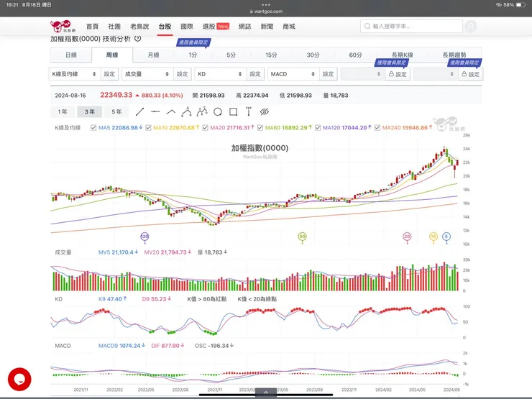The height and width of the screenshot is (399, 532).
Task: Go to 首頁 in navigation
Action: pyautogui.click(x=92, y=27)
